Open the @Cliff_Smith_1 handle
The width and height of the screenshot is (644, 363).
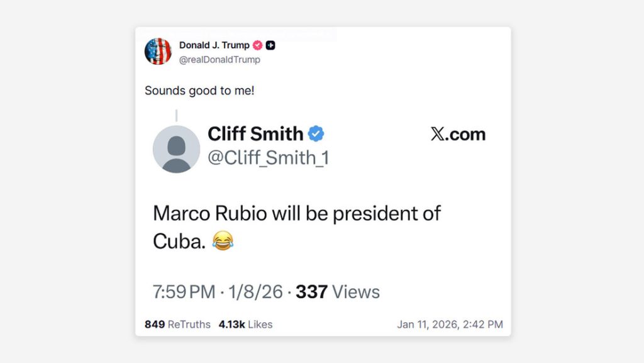[269, 158]
